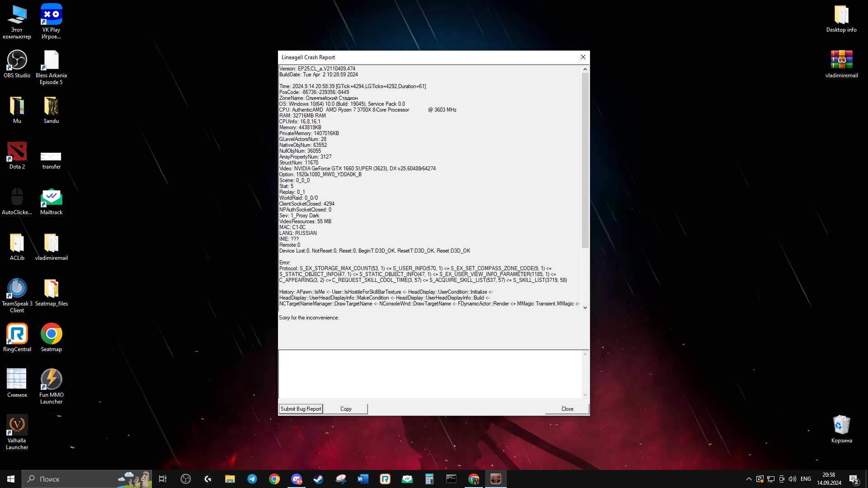Click the Close button in crash dialog

(x=567, y=409)
